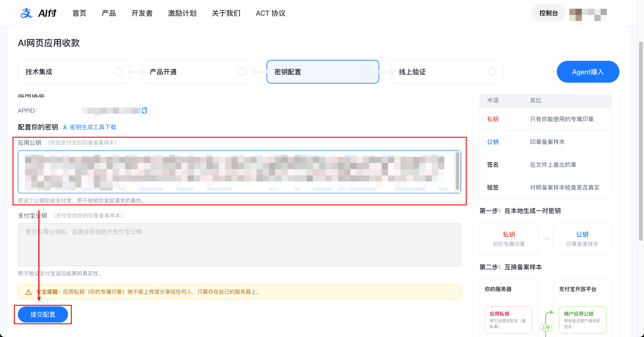Download via 密钥生成工具下载 link
The image size is (644, 337).
(89, 127)
